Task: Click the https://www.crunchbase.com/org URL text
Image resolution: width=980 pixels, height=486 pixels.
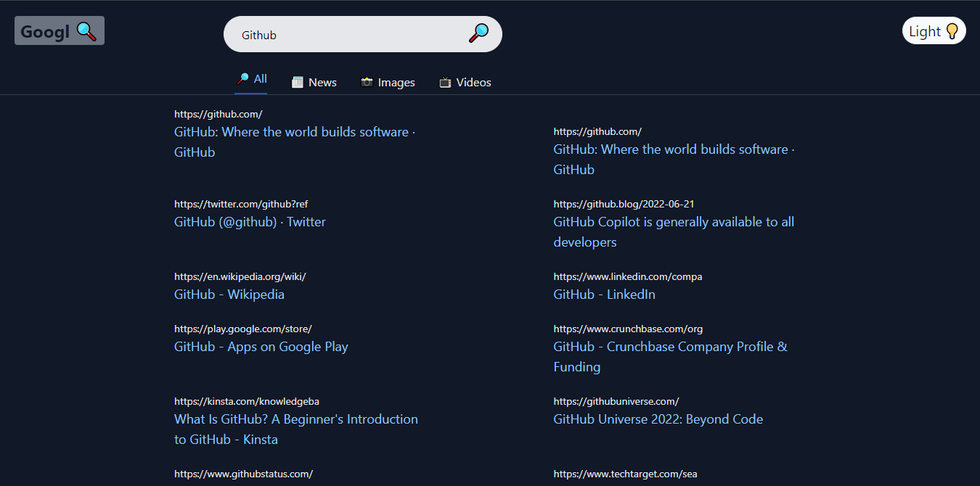Action: (x=629, y=329)
